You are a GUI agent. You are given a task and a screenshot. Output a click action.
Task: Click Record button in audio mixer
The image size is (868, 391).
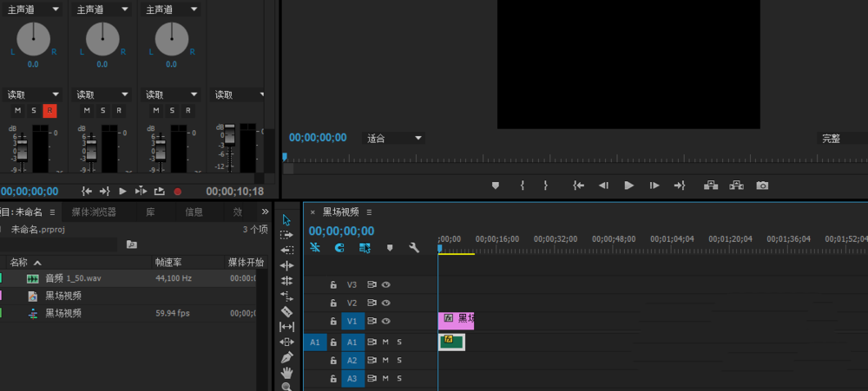[178, 192]
